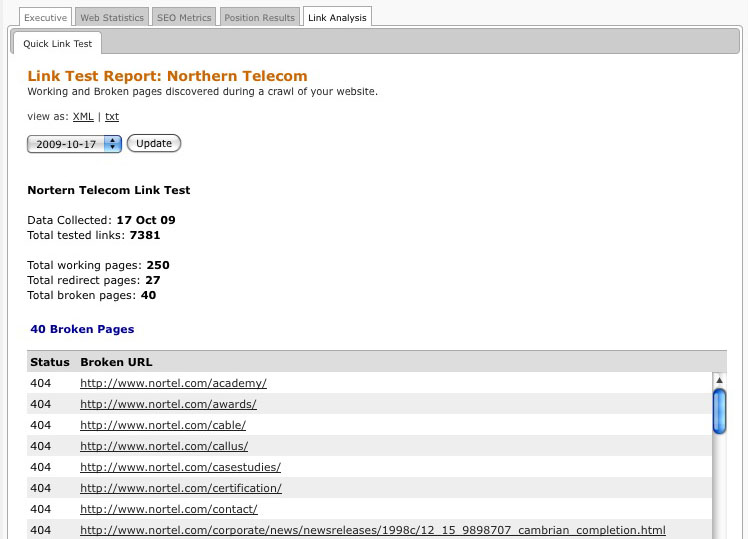Open the nortel.com/casestudies/ broken link
749x539 pixels.
(181, 467)
